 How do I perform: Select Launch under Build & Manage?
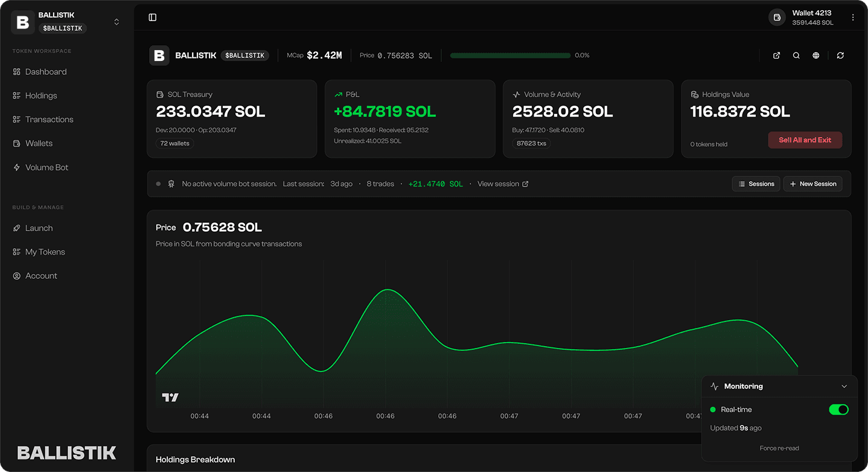(x=39, y=228)
